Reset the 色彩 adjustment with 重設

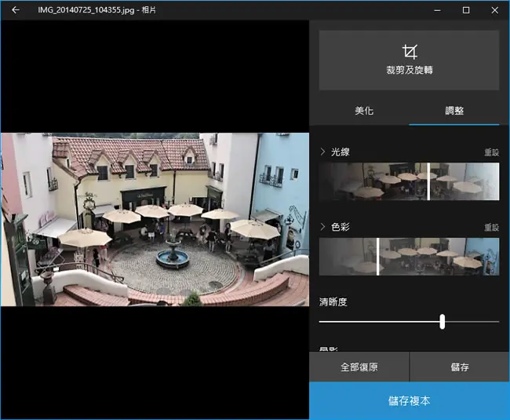coord(491,227)
